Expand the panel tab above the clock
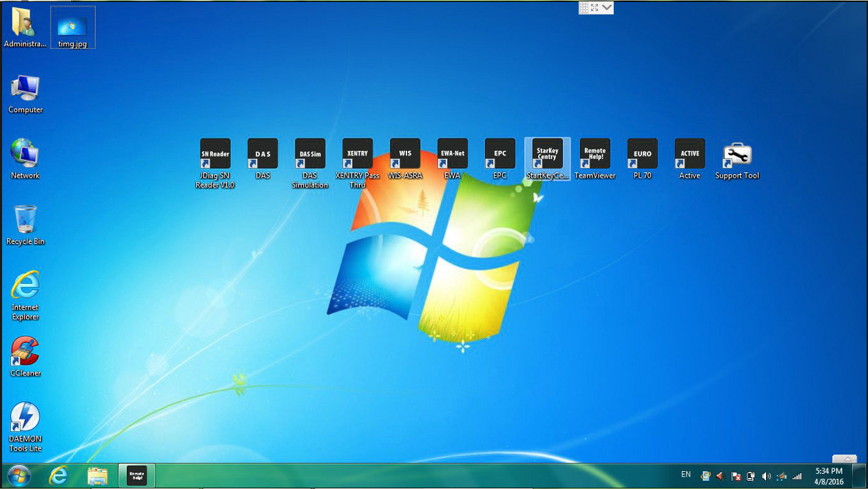This screenshot has width=868, height=489. [845, 459]
